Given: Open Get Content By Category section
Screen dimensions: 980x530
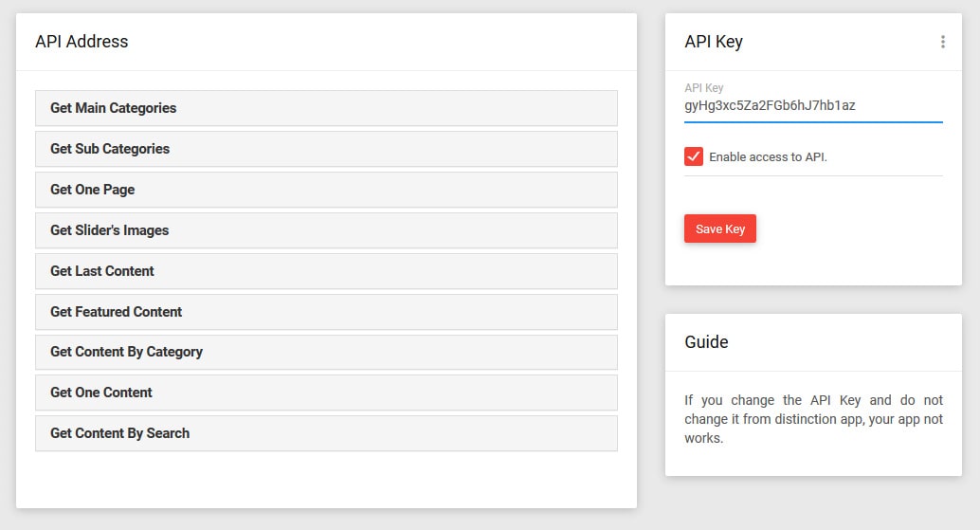Looking at the screenshot, I should (x=326, y=352).
